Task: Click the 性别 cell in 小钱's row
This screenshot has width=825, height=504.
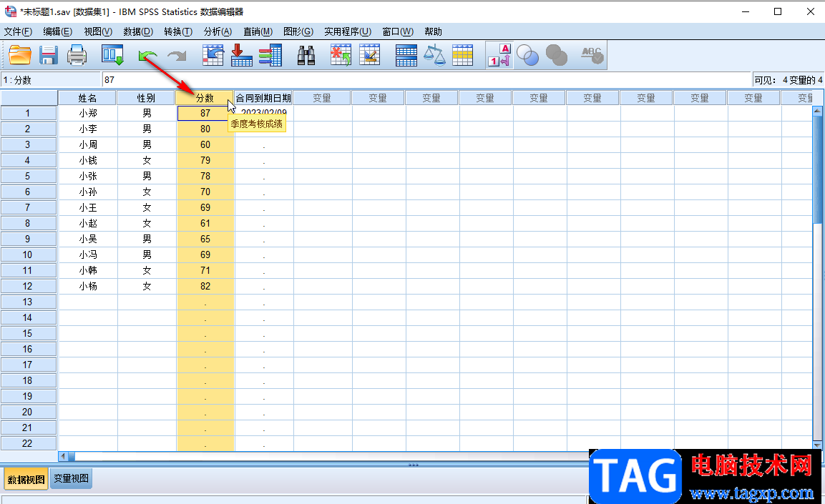Action: click(x=147, y=160)
